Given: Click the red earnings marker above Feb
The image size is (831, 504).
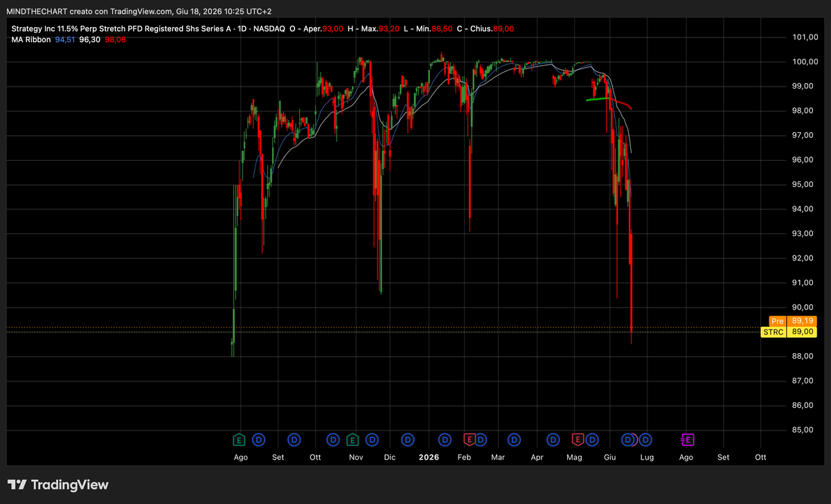Looking at the screenshot, I should click(470, 439).
